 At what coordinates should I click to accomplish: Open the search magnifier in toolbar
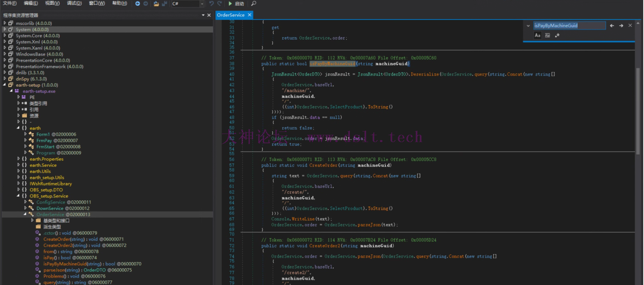click(254, 4)
